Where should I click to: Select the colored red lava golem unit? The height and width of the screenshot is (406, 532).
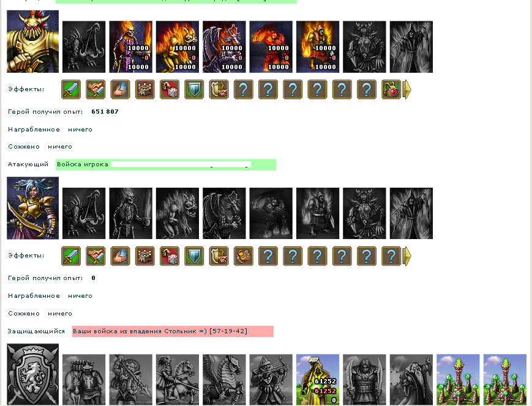(271, 46)
